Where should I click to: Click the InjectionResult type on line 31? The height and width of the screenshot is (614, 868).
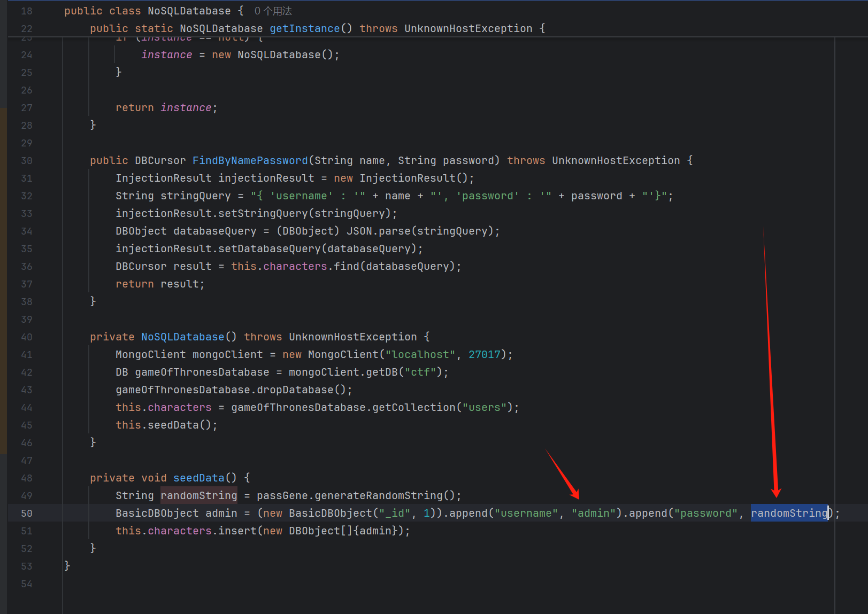(x=163, y=178)
